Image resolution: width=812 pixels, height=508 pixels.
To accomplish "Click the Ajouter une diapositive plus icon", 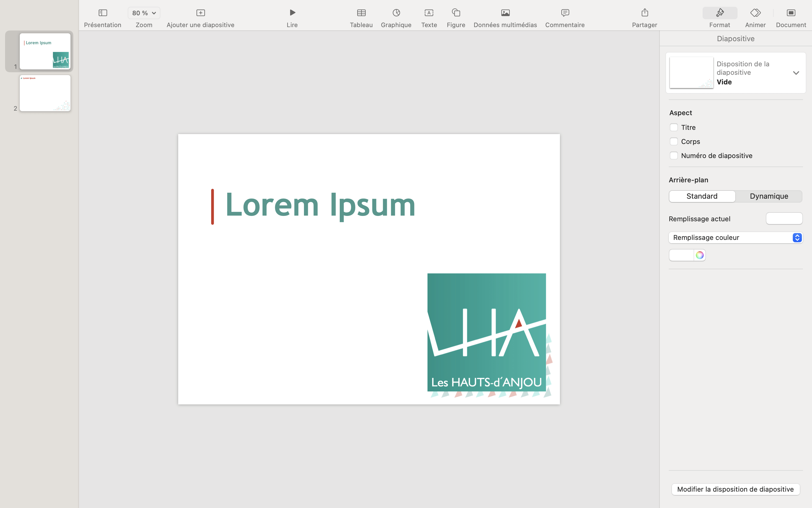I will pyautogui.click(x=200, y=13).
